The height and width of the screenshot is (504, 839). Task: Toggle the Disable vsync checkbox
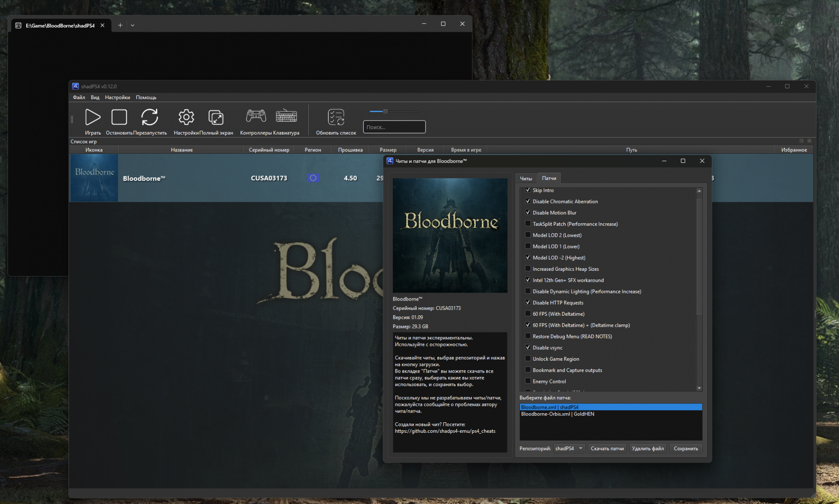coord(528,348)
